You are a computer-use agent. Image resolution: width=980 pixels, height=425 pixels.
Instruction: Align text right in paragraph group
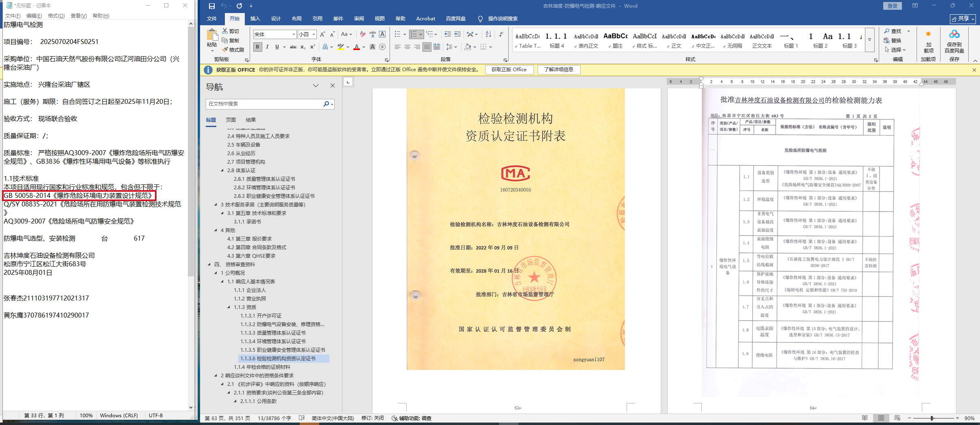(x=417, y=47)
